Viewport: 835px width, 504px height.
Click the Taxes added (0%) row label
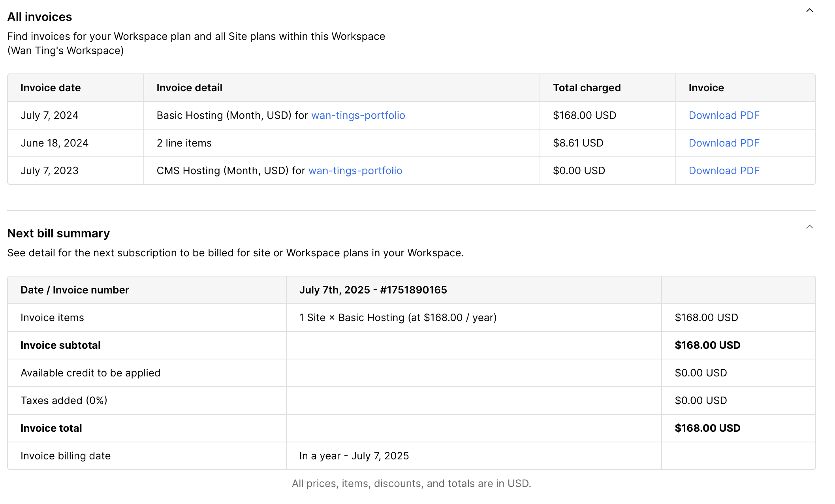[x=64, y=401]
